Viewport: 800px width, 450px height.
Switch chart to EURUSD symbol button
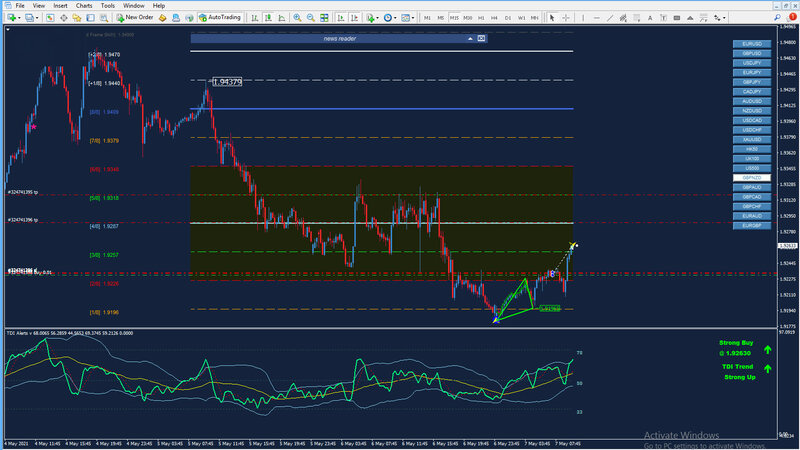point(752,44)
